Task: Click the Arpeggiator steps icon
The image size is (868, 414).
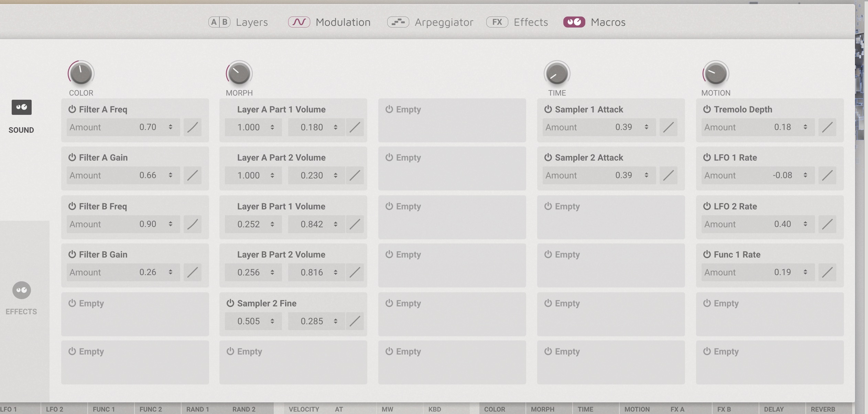Action: pyautogui.click(x=398, y=22)
